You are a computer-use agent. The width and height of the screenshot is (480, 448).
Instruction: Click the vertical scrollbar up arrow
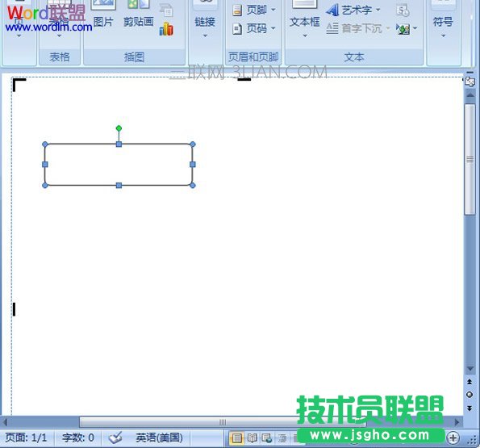470,95
